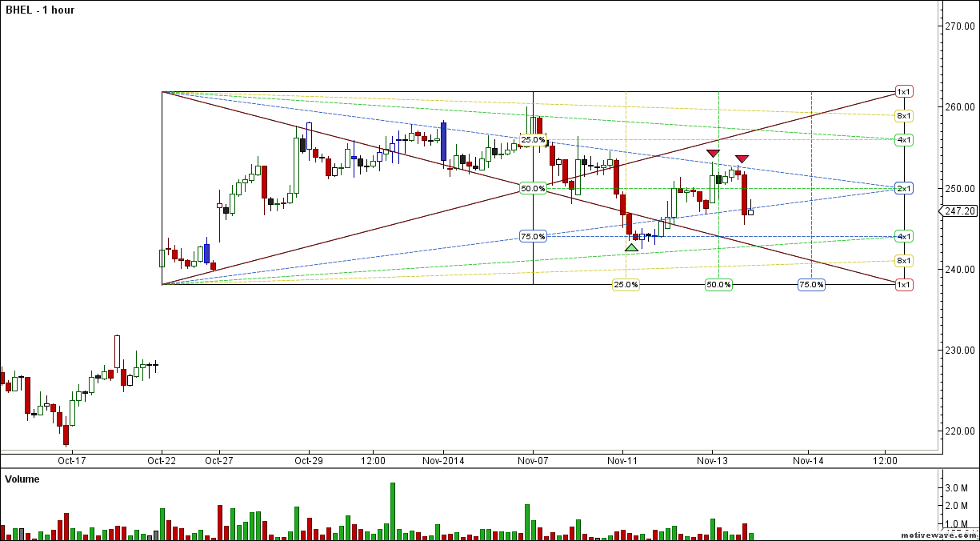
Task: Click the top 1x1 Gann fan label
Action: point(904,91)
